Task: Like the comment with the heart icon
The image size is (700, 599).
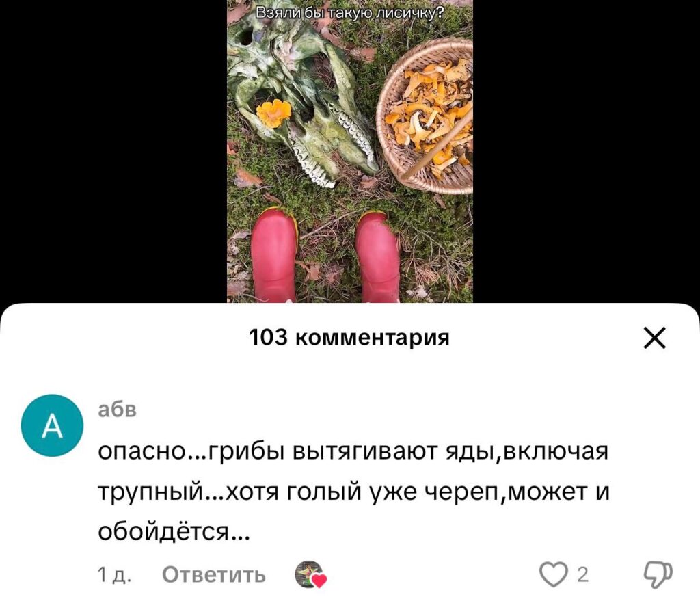Action: [x=553, y=574]
